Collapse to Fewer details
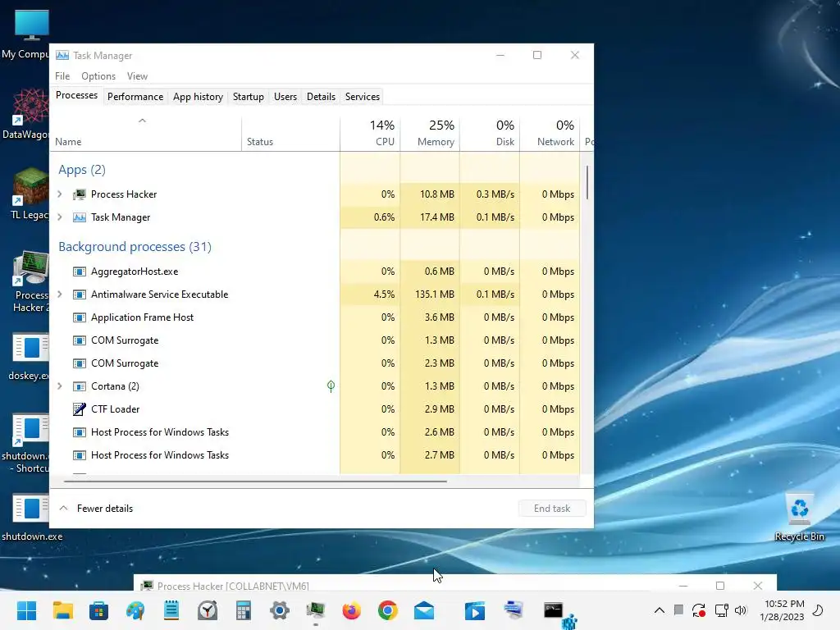 pos(97,509)
